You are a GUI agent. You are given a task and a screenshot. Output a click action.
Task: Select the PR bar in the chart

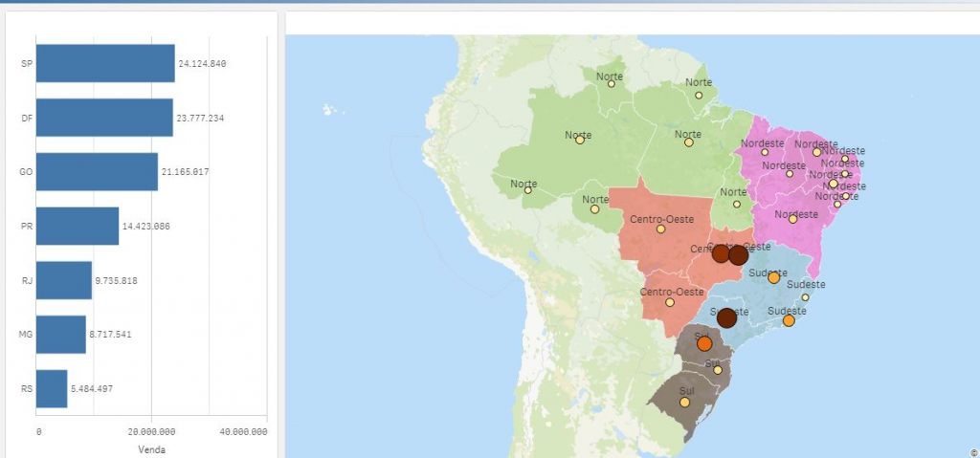[78, 226]
